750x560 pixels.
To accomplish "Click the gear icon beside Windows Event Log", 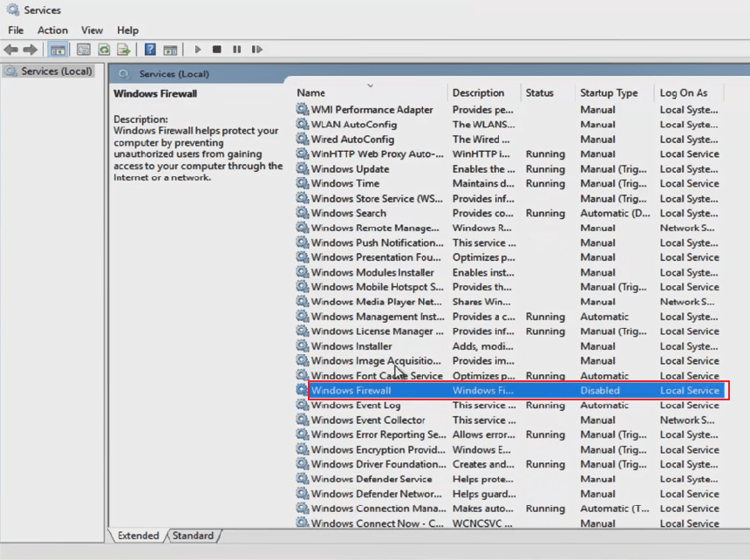I will 302,405.
